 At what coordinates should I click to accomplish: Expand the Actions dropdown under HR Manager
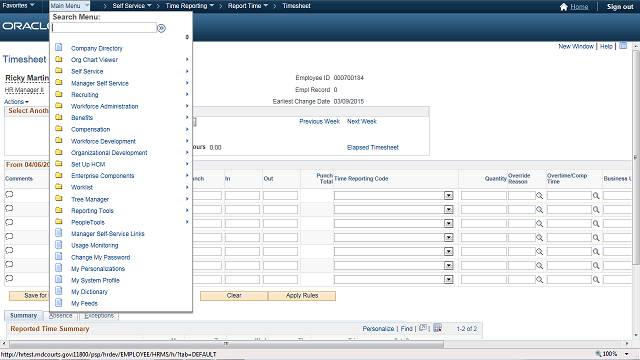[16, 102]
